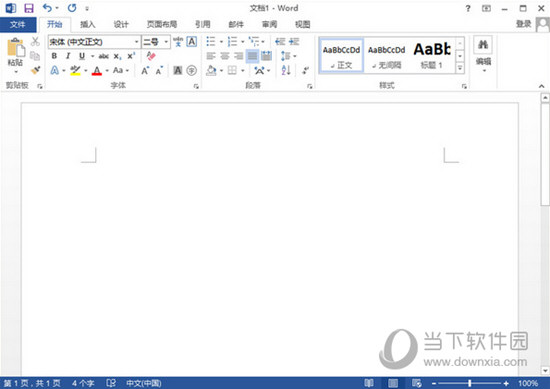Center-align the paragraph
The height and width of the screenshot is (389, 550).
224,56
